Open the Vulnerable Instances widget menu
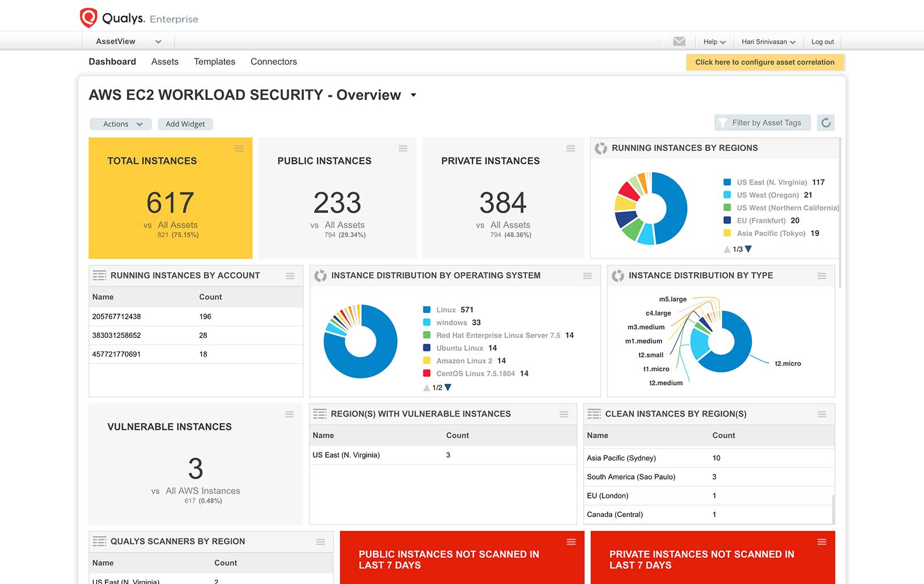The image size is (924, 584). point(290,414)
